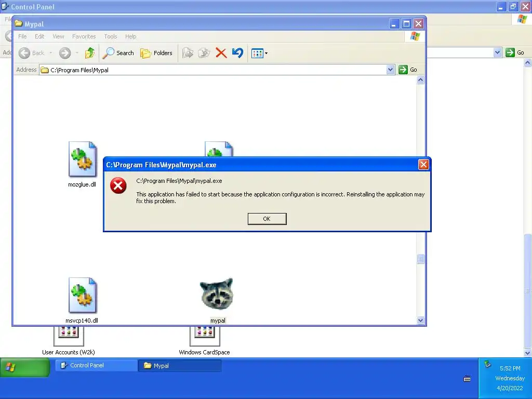This screenshot has width=532, height=399.
Task: Click the Mypal window title bar folder icon
Action: [19, 24]
